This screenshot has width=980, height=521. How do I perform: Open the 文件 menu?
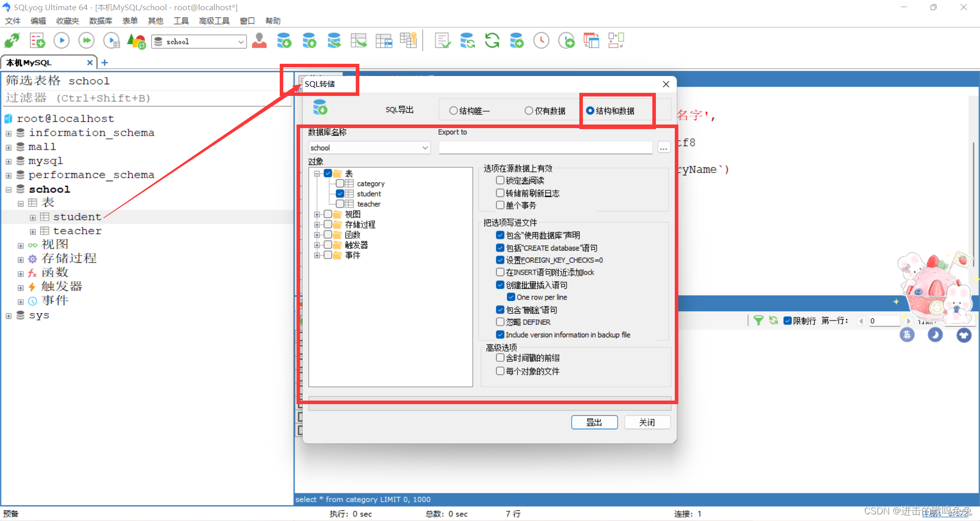point(13,21)
